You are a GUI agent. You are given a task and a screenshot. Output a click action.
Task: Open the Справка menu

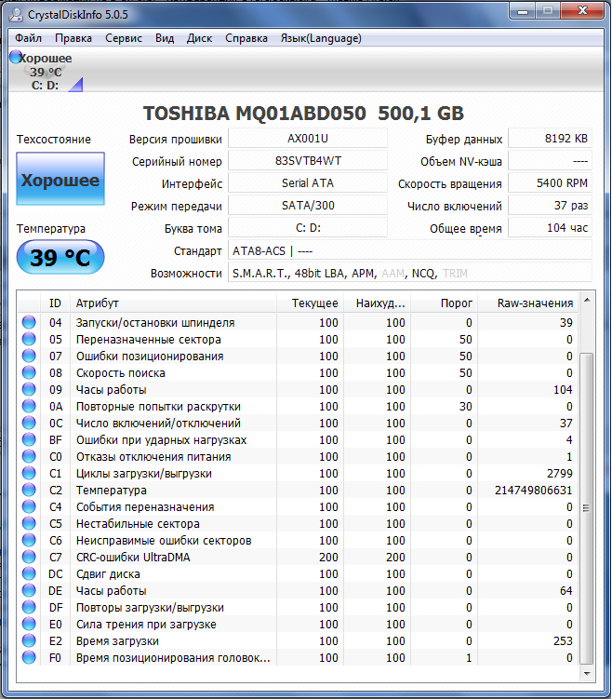click(246, 38)
